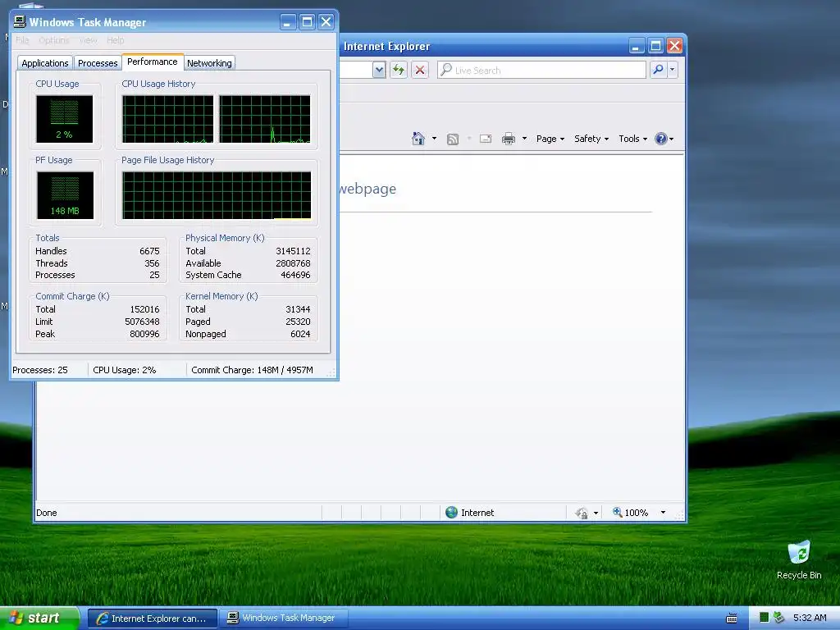Click the Read Mail icon in IE
This screenshot has width=840, height=630.
(486, 139)
